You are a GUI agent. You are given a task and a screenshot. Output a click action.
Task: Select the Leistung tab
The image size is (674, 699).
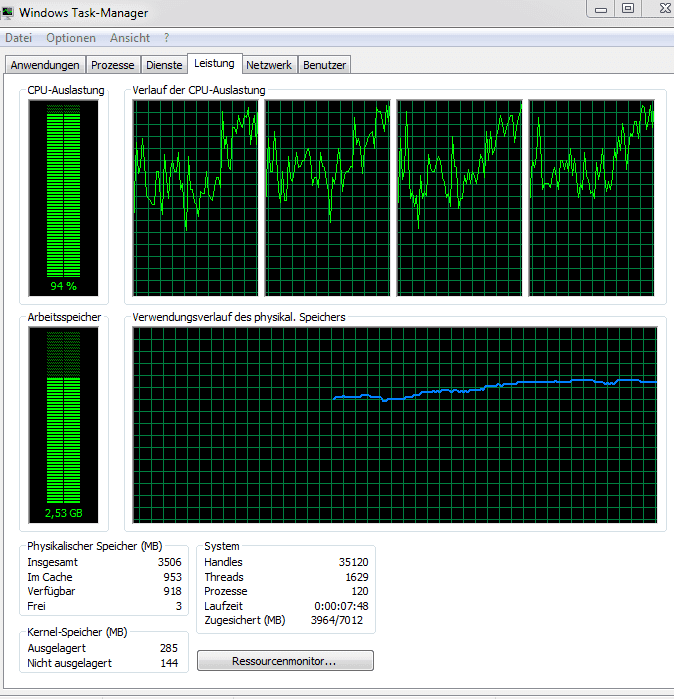click(214, 64)
